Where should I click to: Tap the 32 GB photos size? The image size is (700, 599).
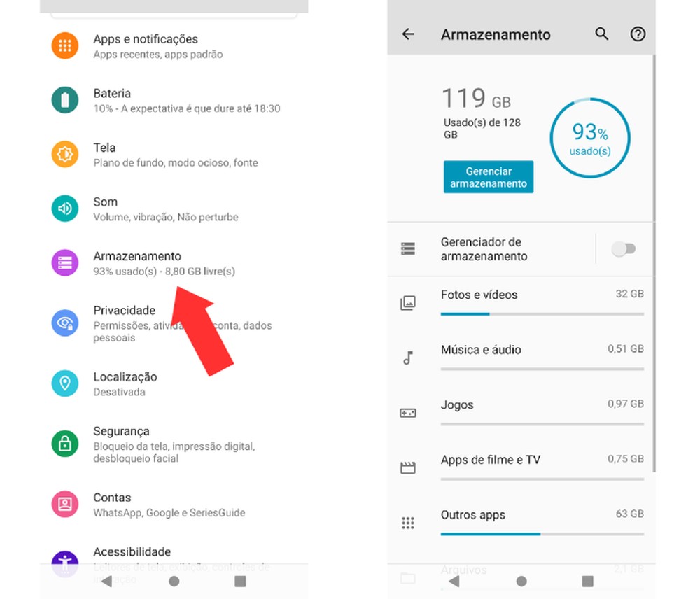click(x=630, y=294)
